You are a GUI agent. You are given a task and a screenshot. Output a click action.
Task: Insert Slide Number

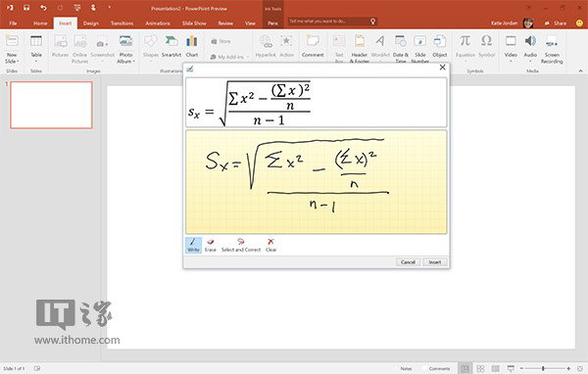(420, 49)
